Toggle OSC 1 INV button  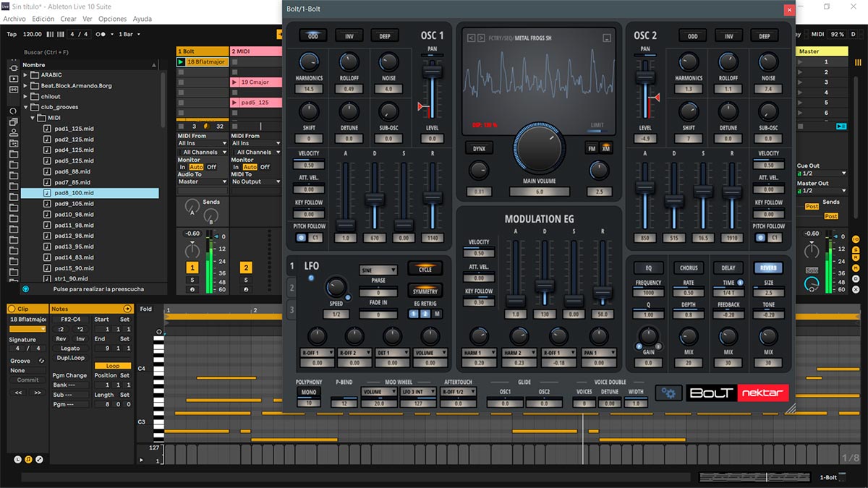tap(349, 35)
